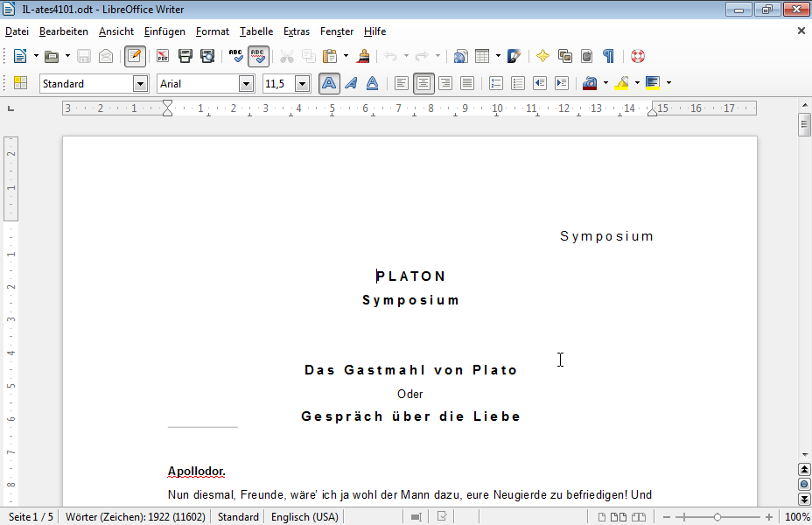Open the Arial font name dropdown
Screen dimensions: 812x525
pyautogui.click(x=247, y=83)
